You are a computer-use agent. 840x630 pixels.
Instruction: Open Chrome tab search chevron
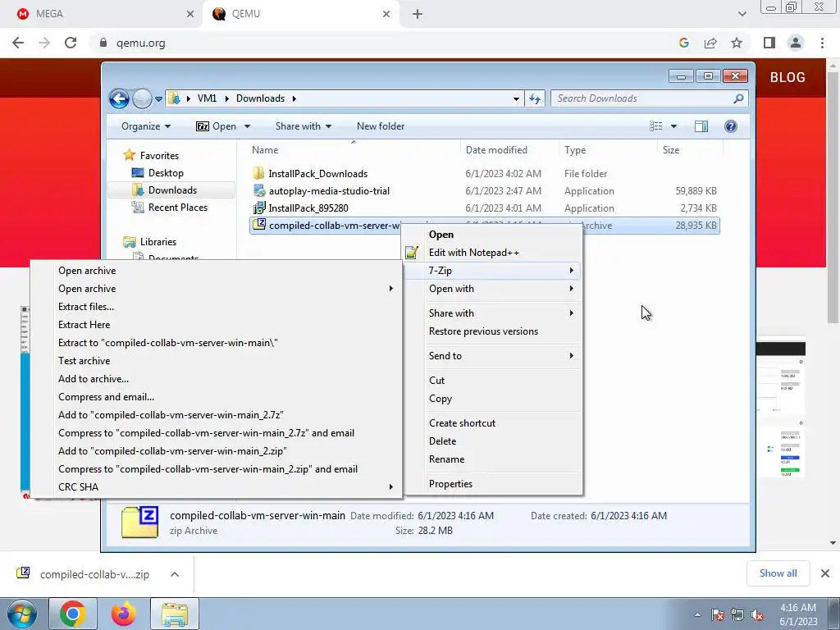742,14
